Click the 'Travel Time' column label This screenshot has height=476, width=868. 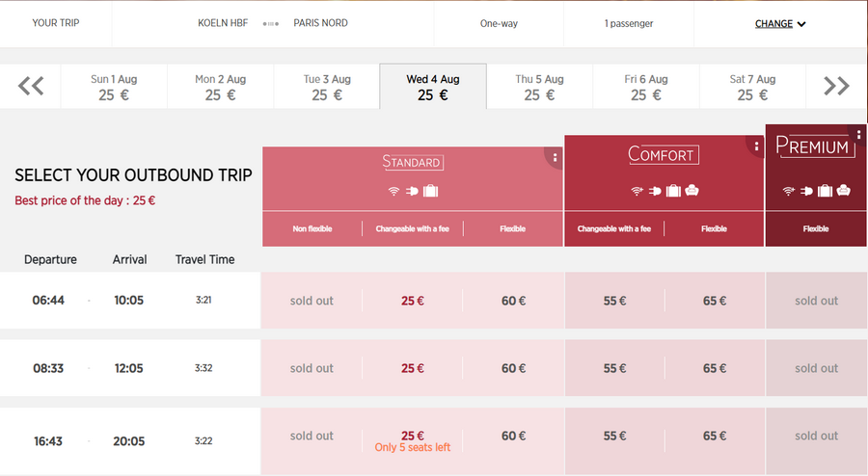204,259
